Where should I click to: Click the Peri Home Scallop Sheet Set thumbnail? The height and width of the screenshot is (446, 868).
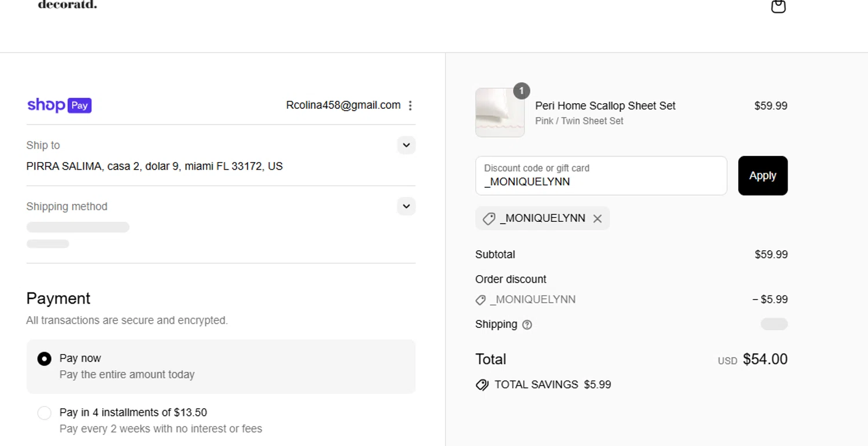(500, 112)
